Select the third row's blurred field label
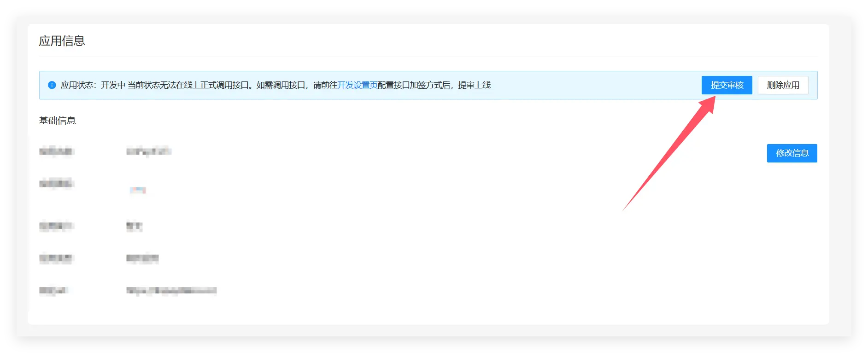This screenshot has width=868, height=353. 56,226
